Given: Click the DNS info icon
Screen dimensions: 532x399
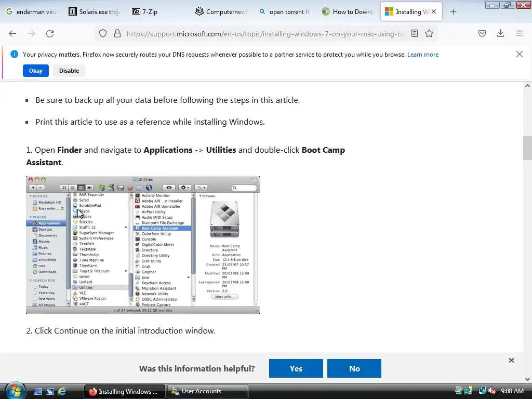Looking at the screenshot, I should click(x=14, y=54).
